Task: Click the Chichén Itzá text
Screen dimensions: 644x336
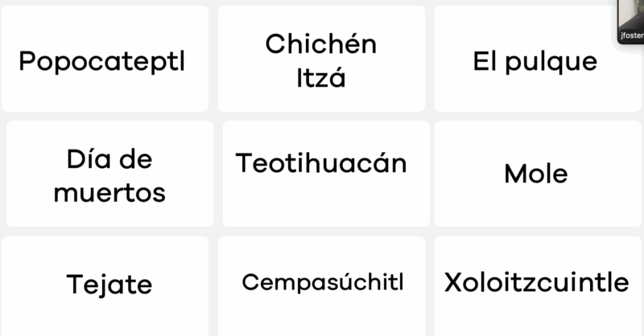Action: pos(321,60)
